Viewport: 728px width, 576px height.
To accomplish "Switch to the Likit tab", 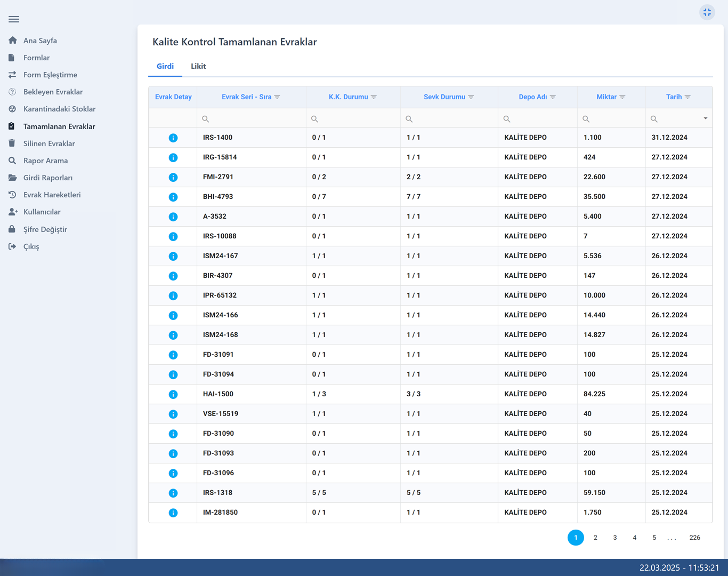I will (198, 66).
